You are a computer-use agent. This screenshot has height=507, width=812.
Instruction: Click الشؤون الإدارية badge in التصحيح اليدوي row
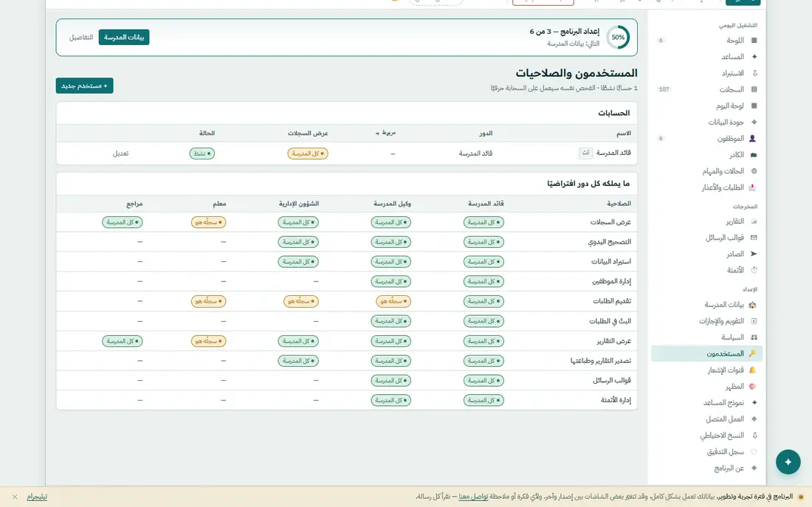tap(298, 242)
